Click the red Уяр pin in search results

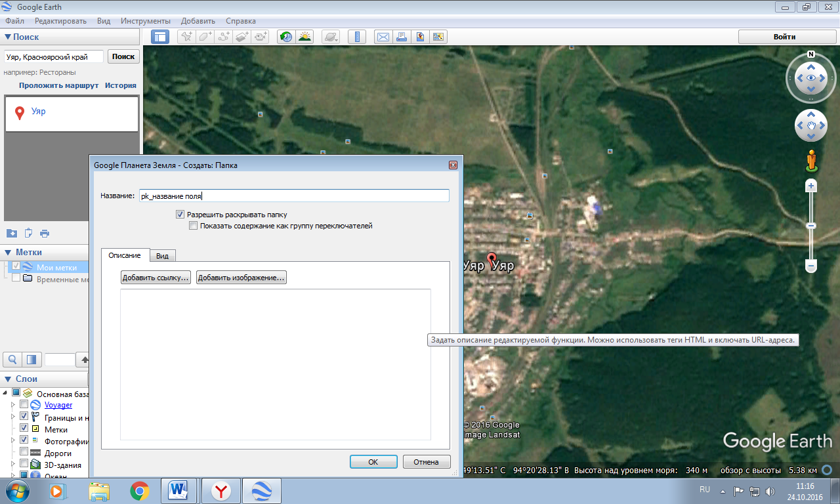20,113
